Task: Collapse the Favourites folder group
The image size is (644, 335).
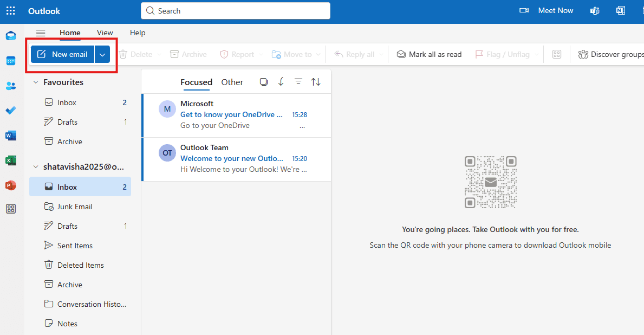Action: [36, 82]
